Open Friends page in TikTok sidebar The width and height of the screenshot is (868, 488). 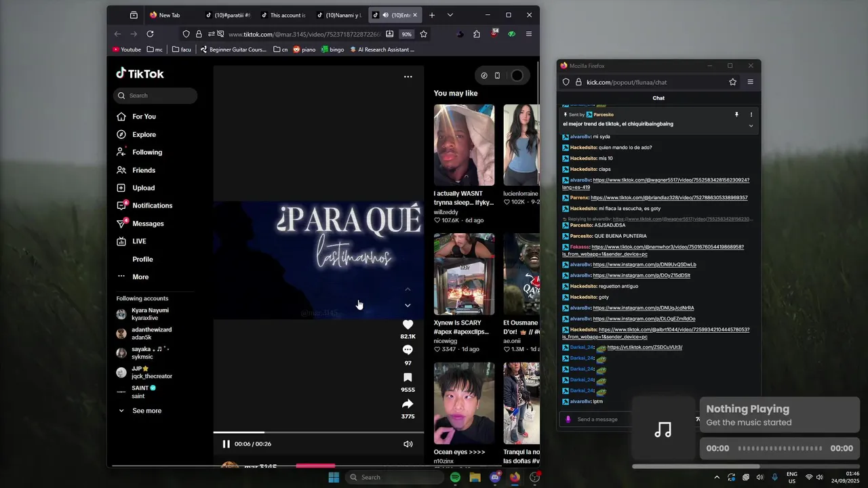coord(144,170)
